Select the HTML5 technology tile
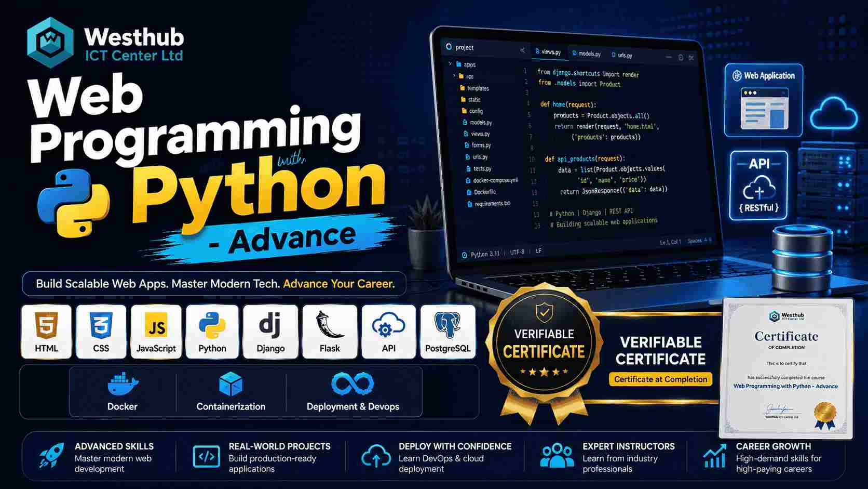Screen dimensions: 868x489 (x=46, y=332)
